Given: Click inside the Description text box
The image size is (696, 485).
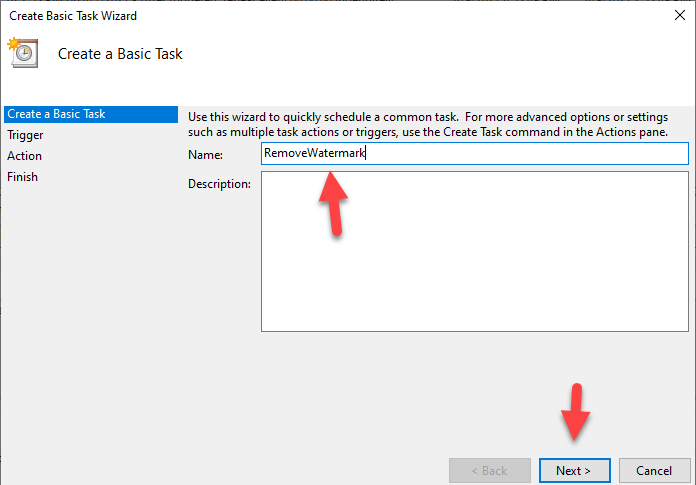Looking at the screenshot, I should 474,250.
